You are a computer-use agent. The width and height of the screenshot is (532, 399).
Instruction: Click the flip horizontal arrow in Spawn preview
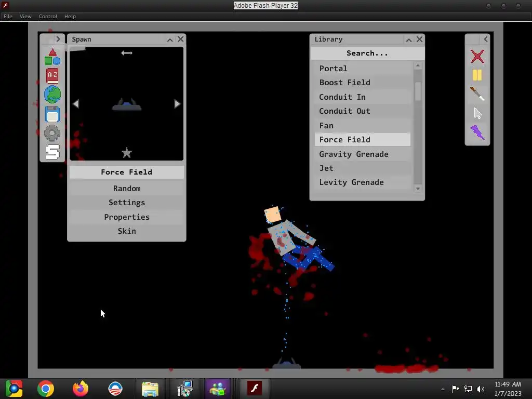[x=127, y=53]
